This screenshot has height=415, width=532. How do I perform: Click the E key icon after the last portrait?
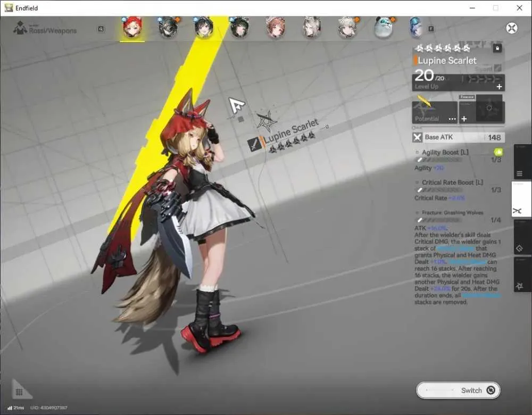point(431,29)
